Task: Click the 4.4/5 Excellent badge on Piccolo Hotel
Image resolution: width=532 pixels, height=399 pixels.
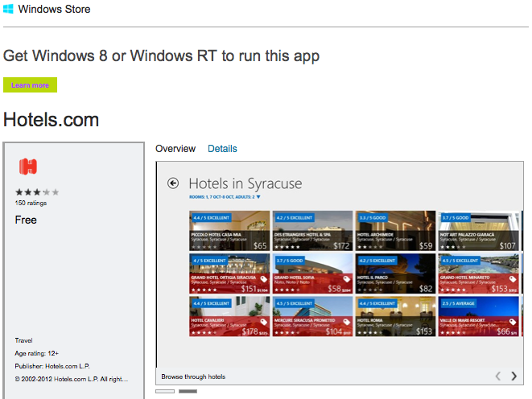Action: coord(212,218)
